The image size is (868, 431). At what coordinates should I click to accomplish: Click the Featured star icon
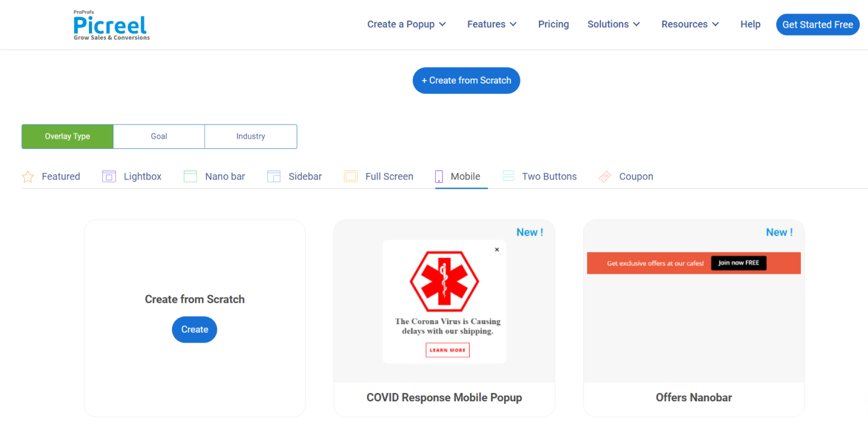coord(28,177)
